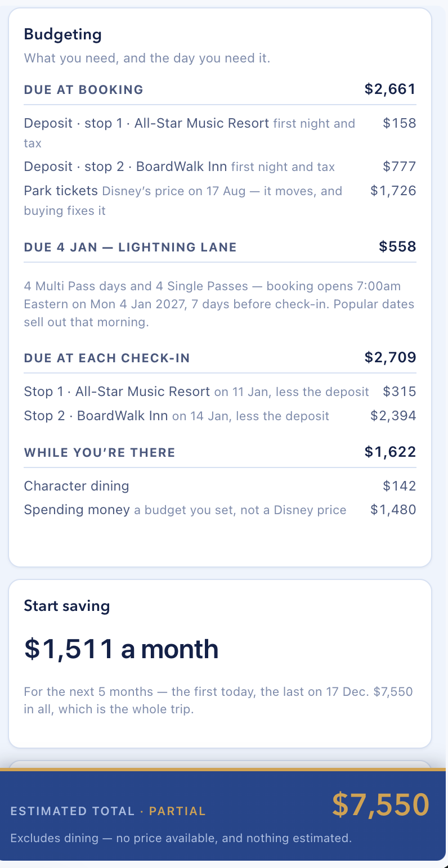
Task: Select the Due at Each Check-in header
Action: coord(107,358)
